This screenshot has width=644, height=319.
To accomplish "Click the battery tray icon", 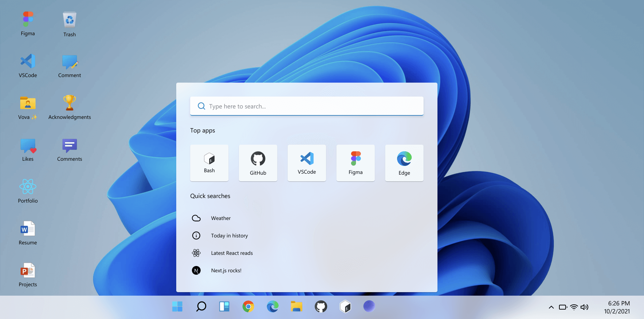I will [563, 307].
